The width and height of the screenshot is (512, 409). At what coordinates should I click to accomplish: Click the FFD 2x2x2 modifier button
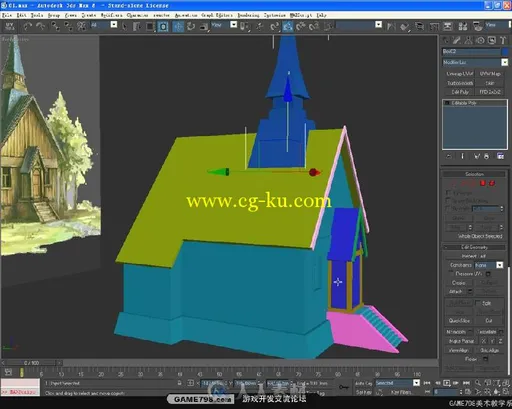coord(490,92)
